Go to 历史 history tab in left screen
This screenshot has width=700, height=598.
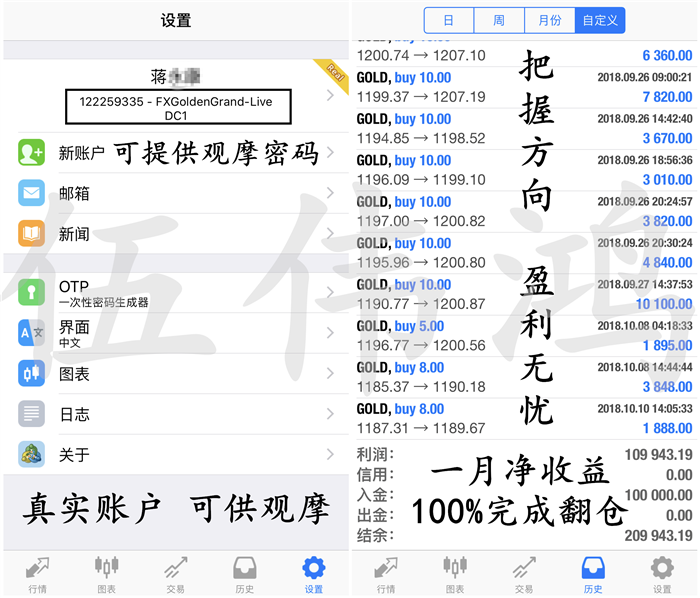coord(245,575)
